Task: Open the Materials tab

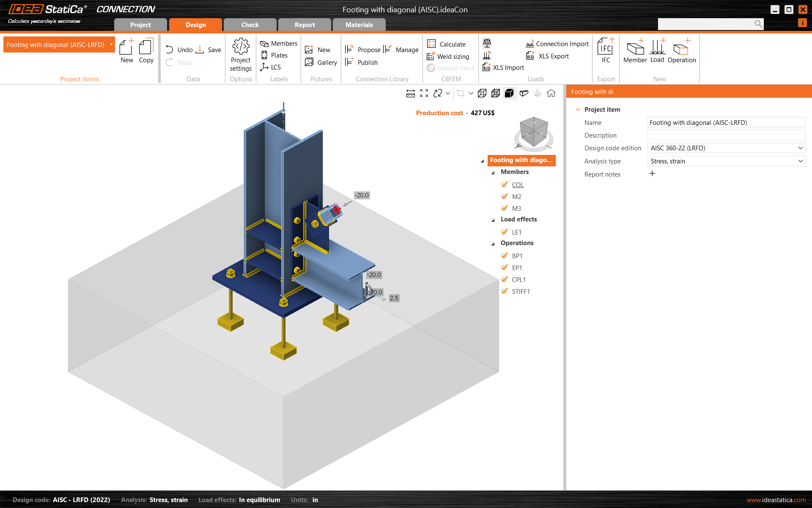Action: pyautogui.click(x=359, y=25)
